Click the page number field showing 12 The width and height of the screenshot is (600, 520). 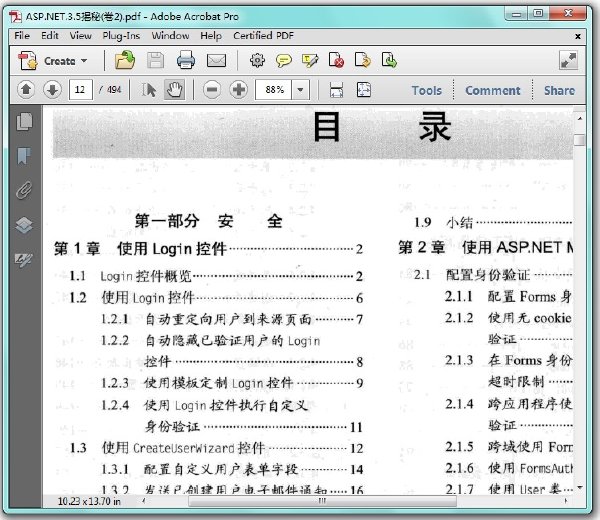(x=80, y=90)
